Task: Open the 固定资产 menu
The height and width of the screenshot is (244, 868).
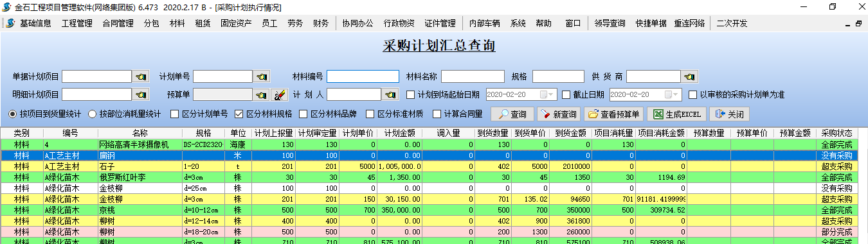Action: (x=236, y=23)
